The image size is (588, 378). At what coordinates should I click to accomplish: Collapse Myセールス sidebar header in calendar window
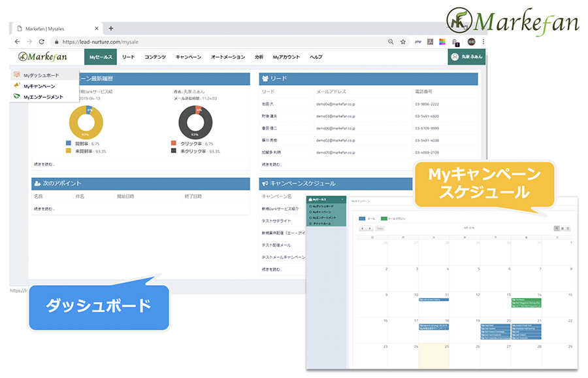tap(326, 199)
